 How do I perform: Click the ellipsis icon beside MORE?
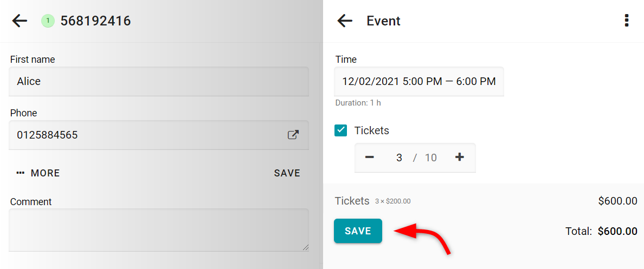[21, 173]
